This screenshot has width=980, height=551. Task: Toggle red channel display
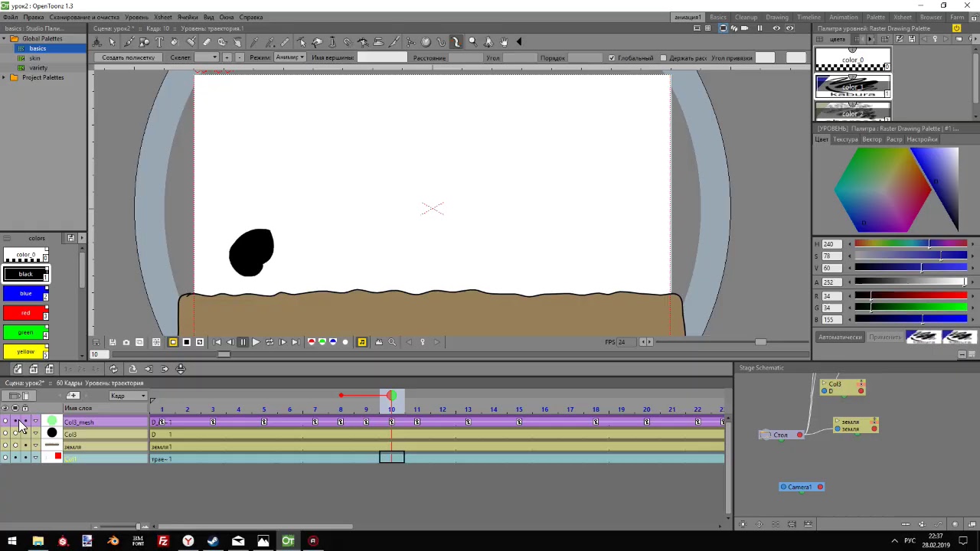tap(311, 342)
